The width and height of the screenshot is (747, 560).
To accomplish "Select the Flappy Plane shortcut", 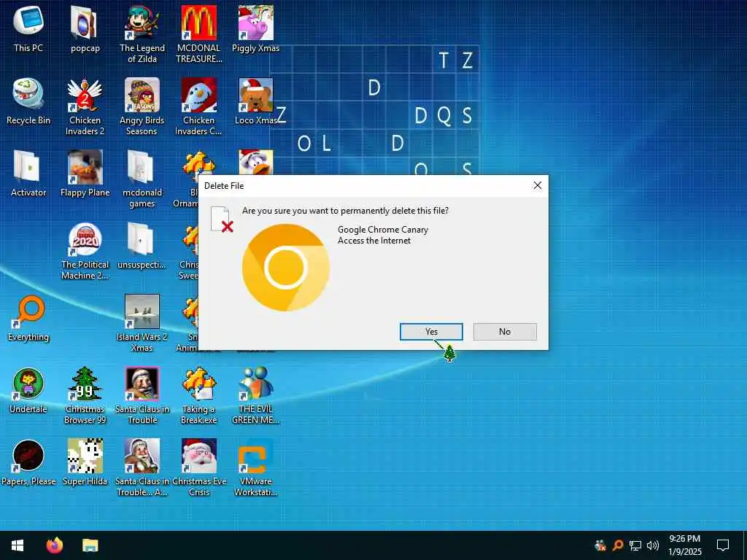I will pyautogui.click(x=85, y=174).
